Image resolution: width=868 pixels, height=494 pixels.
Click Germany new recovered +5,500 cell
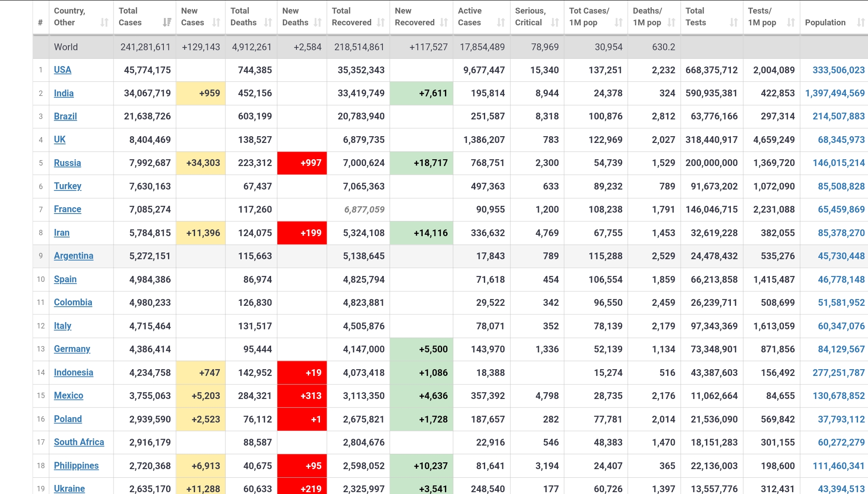[421, 349]
